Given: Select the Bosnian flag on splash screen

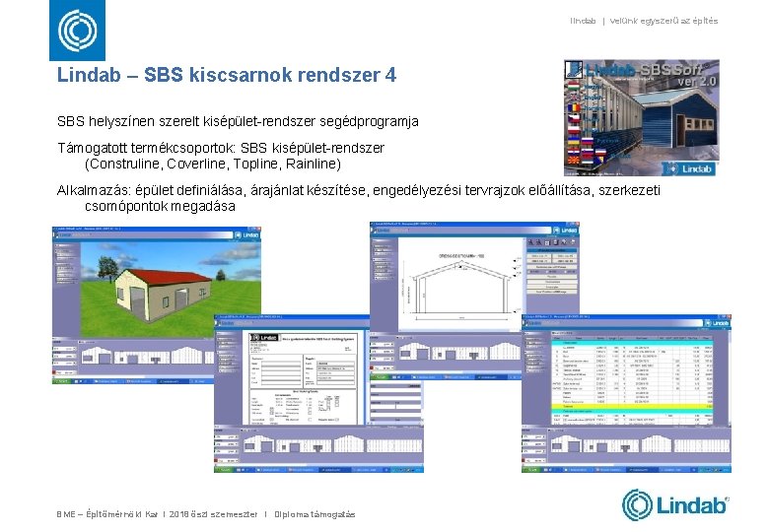Looking at the screenshot, I should click(x=599, y=161).
